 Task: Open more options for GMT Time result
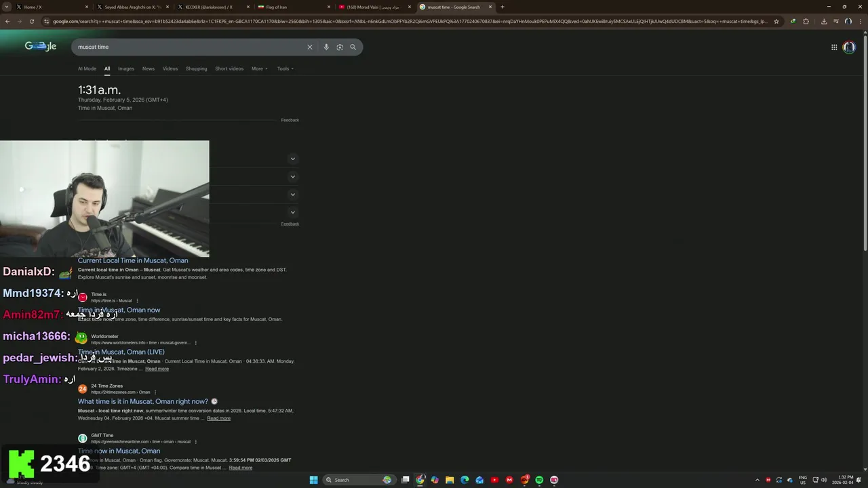pos(195,441)
